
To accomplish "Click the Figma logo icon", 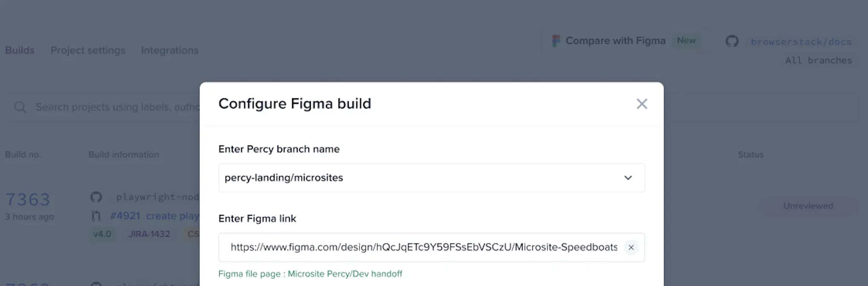I will (x=556, y=41).
